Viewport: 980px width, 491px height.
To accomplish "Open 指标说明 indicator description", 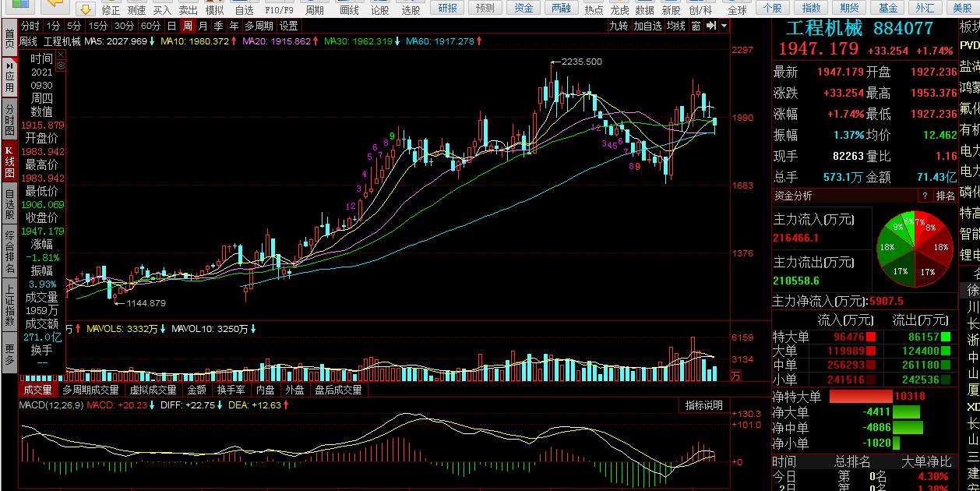I will click(x=703, y=405).
